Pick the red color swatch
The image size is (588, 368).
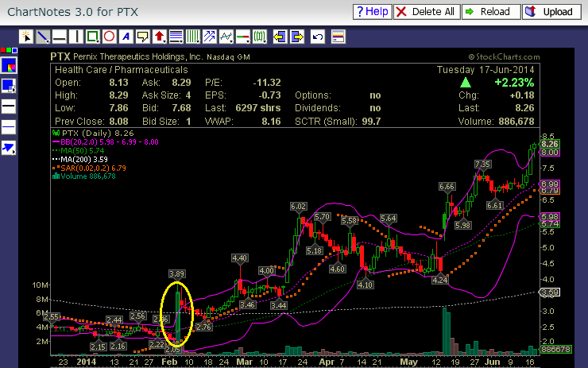point(3,50)
